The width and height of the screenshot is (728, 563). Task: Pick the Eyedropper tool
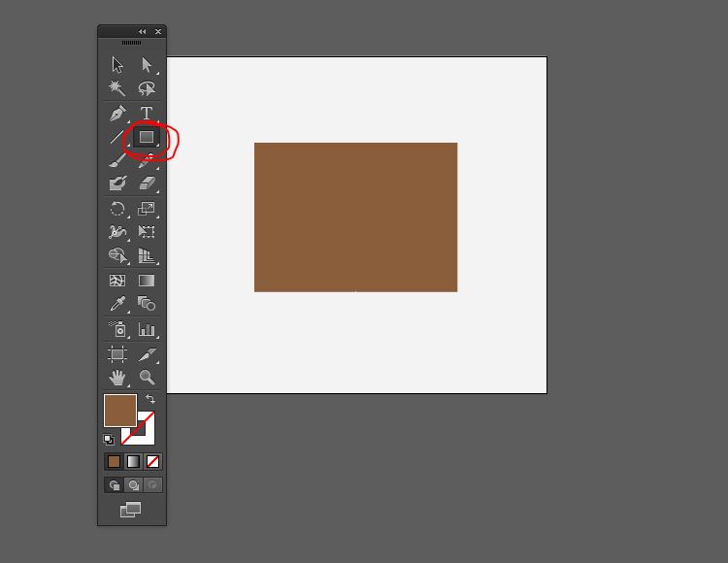pos(117,304)
